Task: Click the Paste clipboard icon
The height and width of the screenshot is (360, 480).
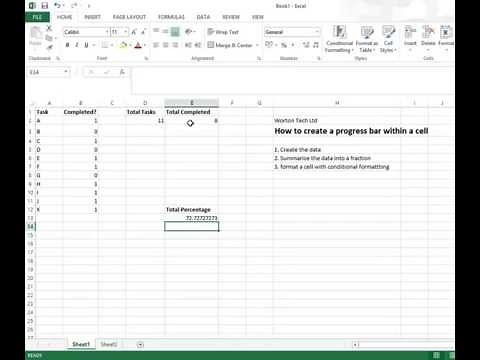Action: point(35,34)
